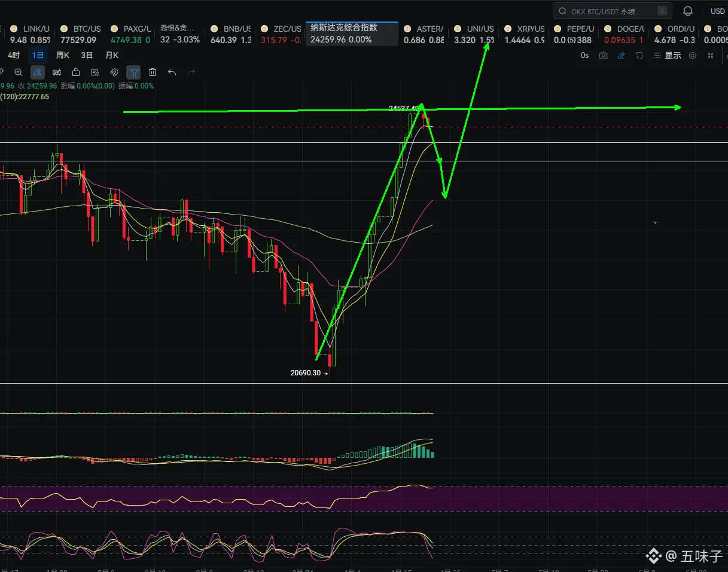
Task: Open the USD currency dropdown
Action: point(717,11)
